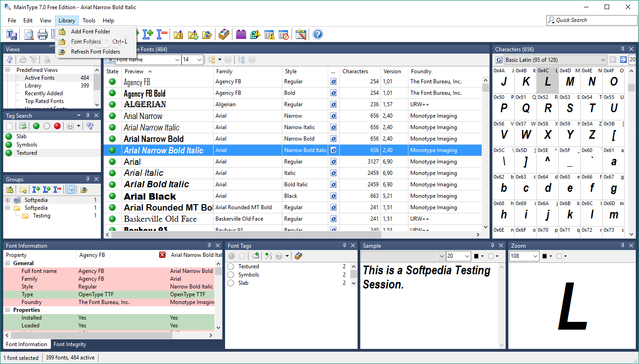The height and width of the screenshot is (364, 639).
Task: Click the blocks with warning sign icon
Action: pos(255,34)
